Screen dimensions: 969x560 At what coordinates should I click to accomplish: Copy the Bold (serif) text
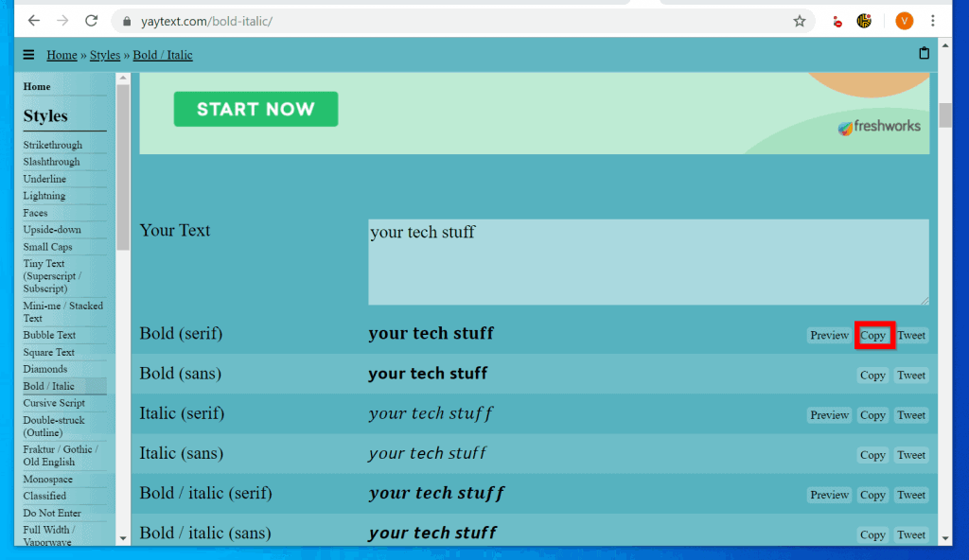click(872, 335)
